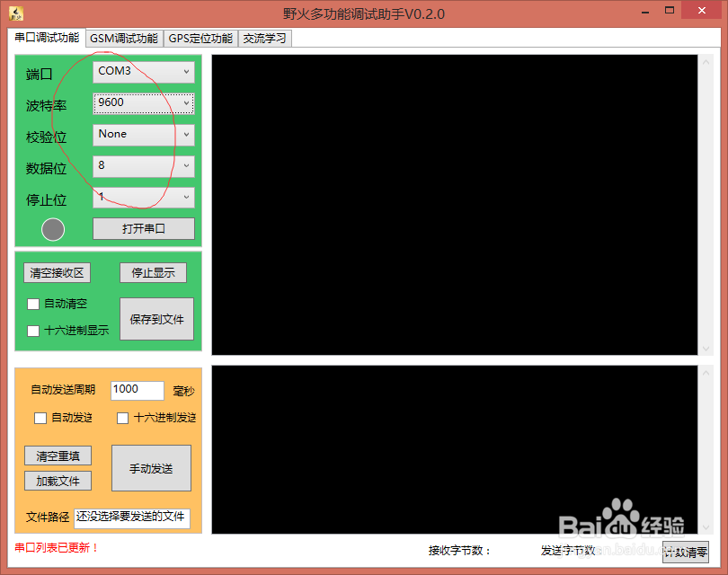Switch to the 串口调试功能 tab
This screenshot has width=728, height=575.
[x=47, y=38]
